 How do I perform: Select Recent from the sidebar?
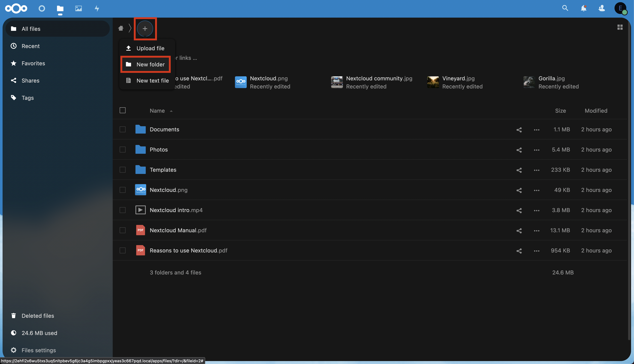(30, 45)
